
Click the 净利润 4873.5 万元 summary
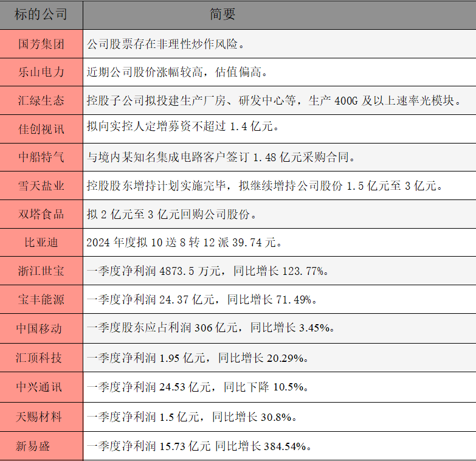[208, 271]
